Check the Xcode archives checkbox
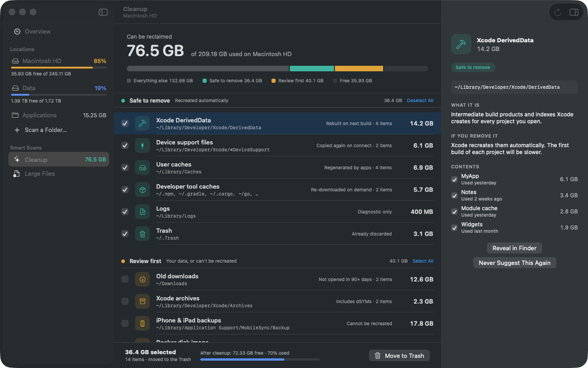Viewport: 588px width, 368px height. point(125,301)
